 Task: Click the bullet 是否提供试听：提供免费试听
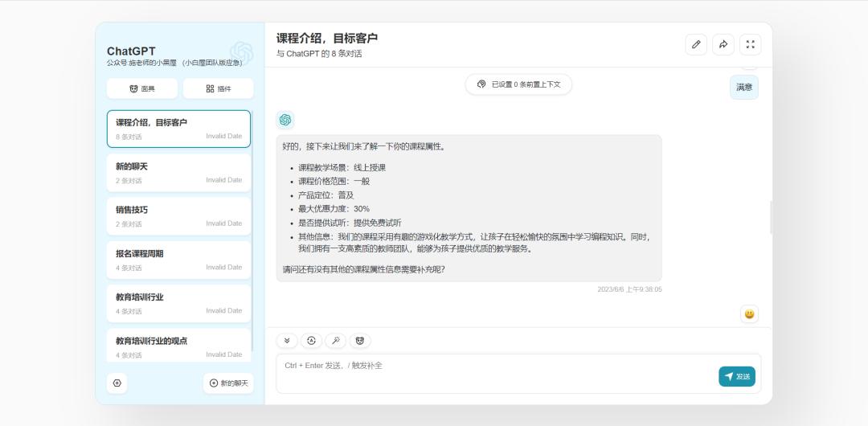tap(350, 223)
